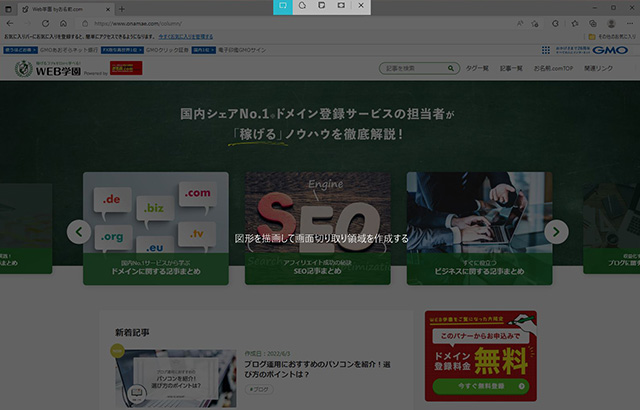Open the ビジネスに関する記事まとめ card

pos(480,228)
